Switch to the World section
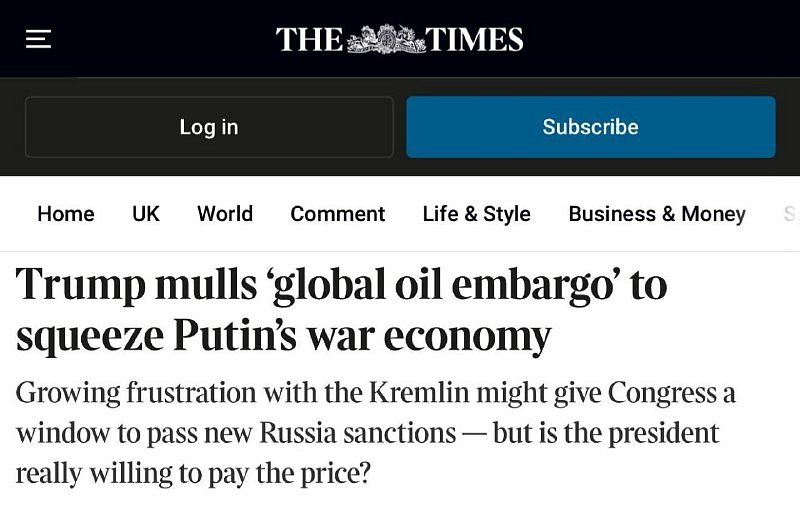This screenshot has height=506, width=800. coord(225,214)
